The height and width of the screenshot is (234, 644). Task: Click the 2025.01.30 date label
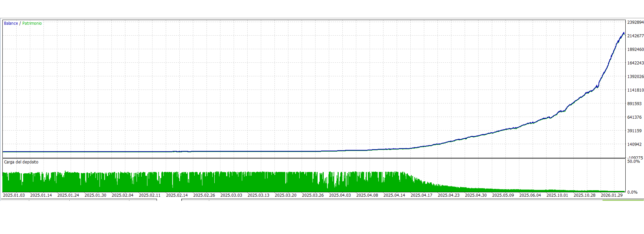click(95, 195)
